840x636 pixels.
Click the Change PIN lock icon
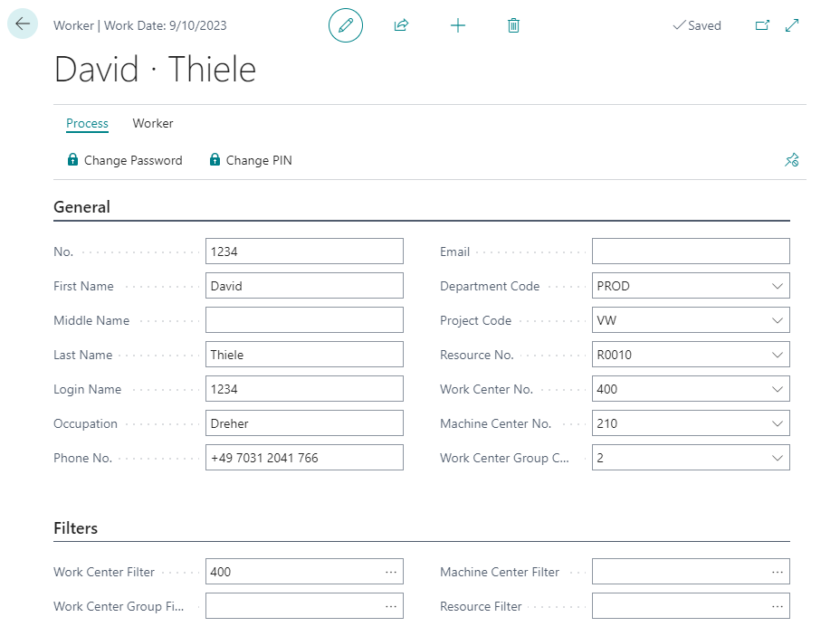(x=215, y=159)
